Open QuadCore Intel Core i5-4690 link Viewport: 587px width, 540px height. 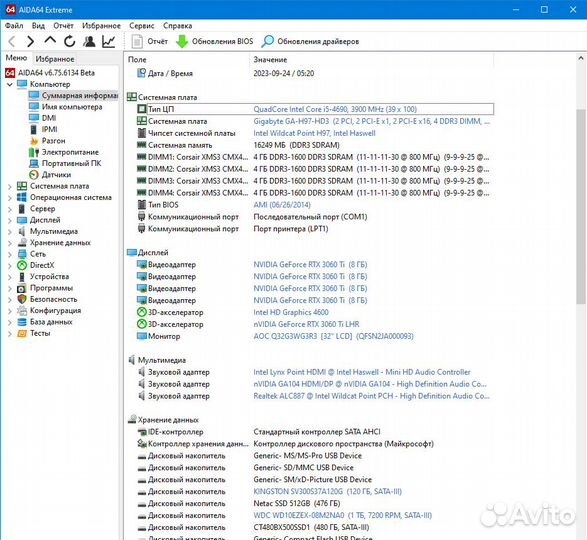click(335, 109)
